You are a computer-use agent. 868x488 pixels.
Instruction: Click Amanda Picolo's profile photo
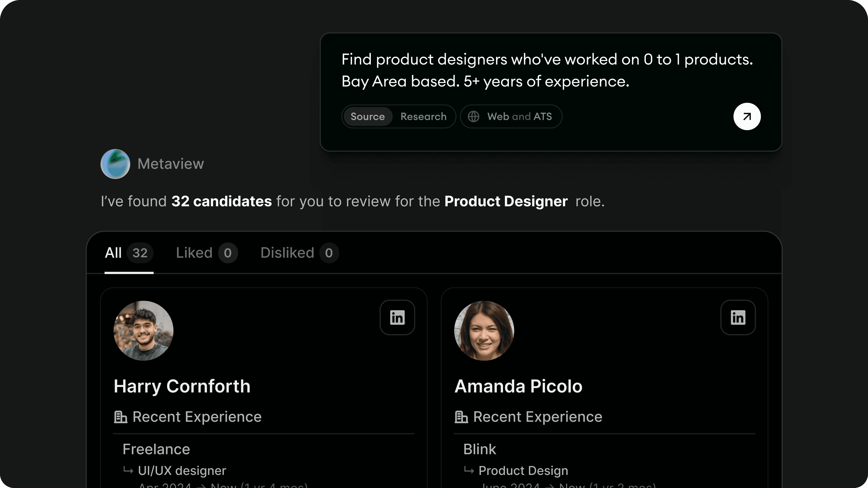click(x=484, y=330)
